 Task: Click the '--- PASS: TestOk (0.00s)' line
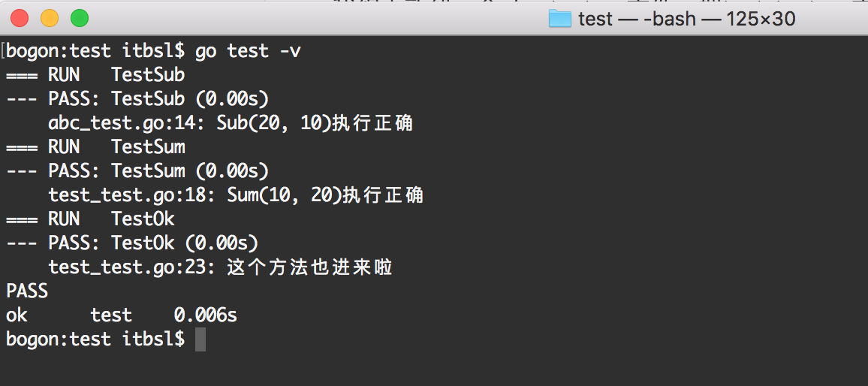[x=131, y=243]
